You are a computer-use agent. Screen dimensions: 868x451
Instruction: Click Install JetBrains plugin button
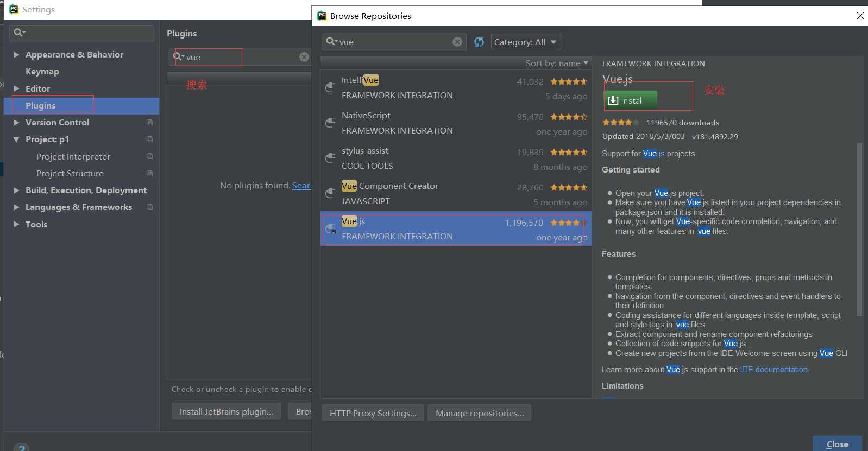226,411
